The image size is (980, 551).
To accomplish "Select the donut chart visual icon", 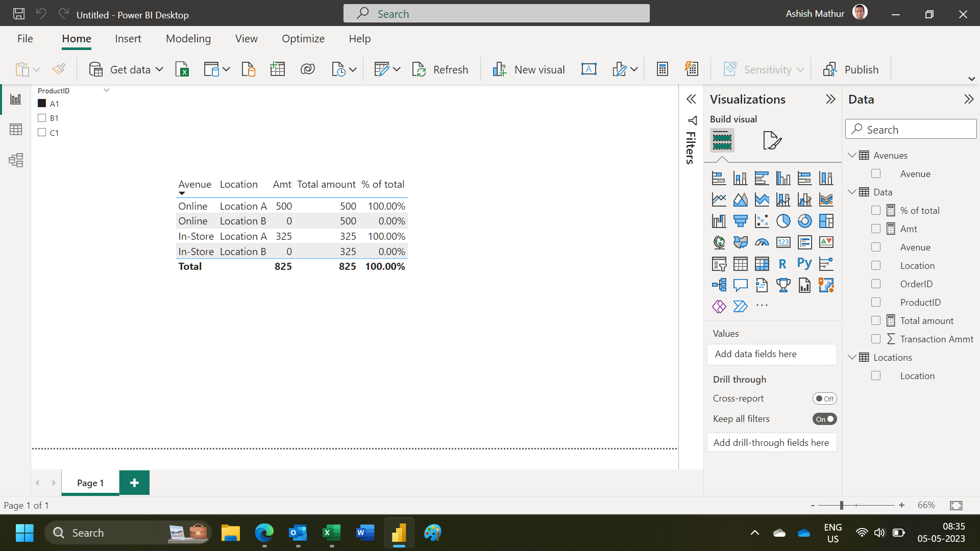I will [x=804, y=221].
